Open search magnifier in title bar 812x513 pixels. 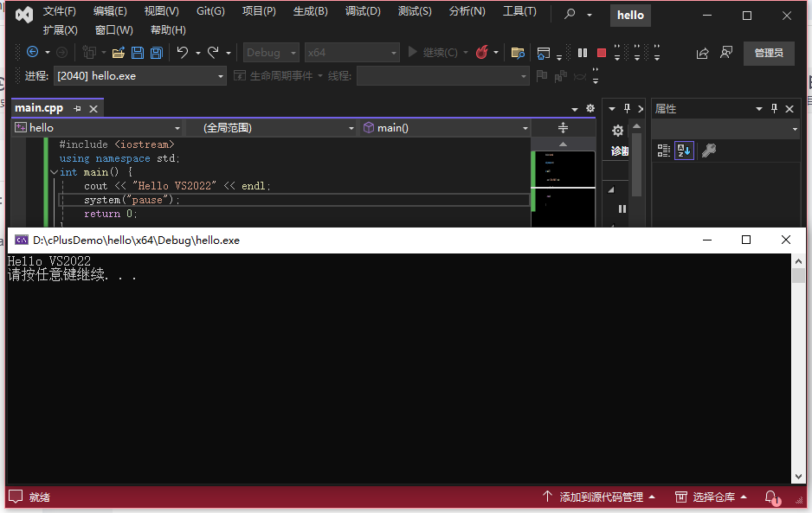pyautogui.click(x=570, y=15)
